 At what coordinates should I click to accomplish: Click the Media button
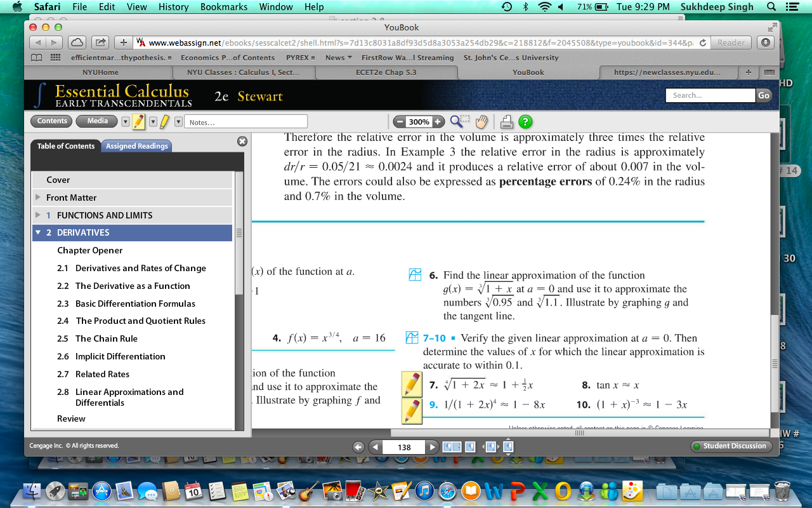click(x=97, y=121)
